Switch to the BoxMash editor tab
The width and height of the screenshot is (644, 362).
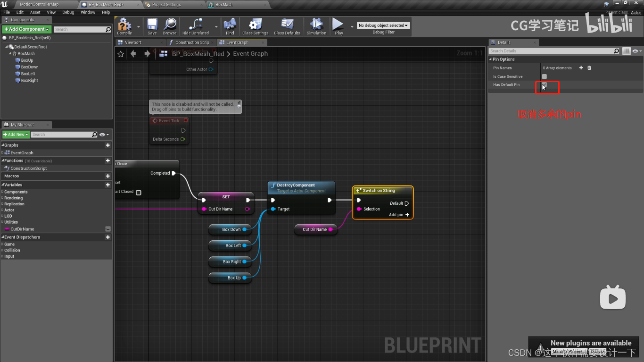(225, 4)
